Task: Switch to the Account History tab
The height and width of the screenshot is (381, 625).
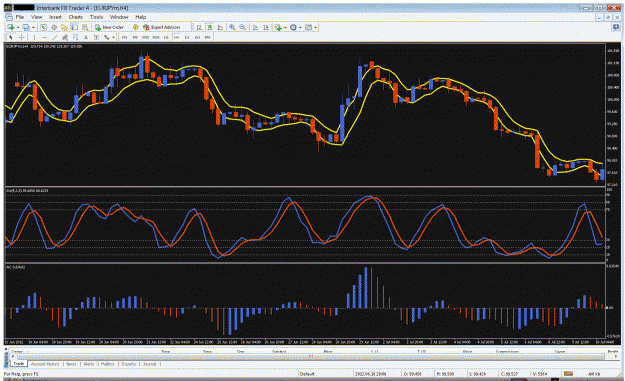Action: [45, 364]
